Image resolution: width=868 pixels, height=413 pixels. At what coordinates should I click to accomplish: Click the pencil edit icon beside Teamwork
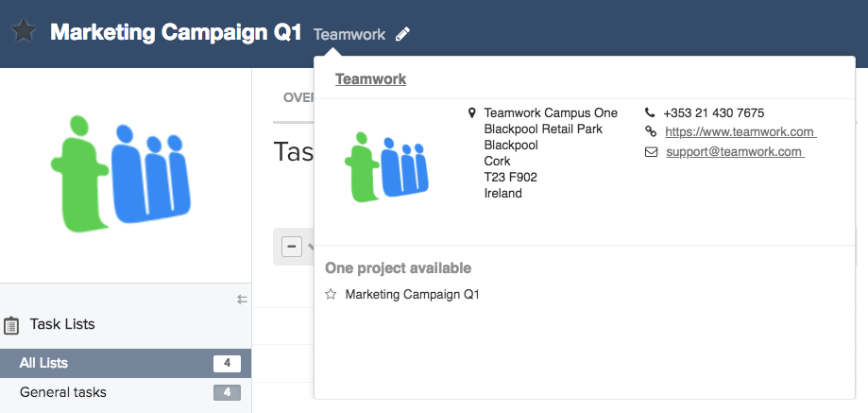[403, 34]
